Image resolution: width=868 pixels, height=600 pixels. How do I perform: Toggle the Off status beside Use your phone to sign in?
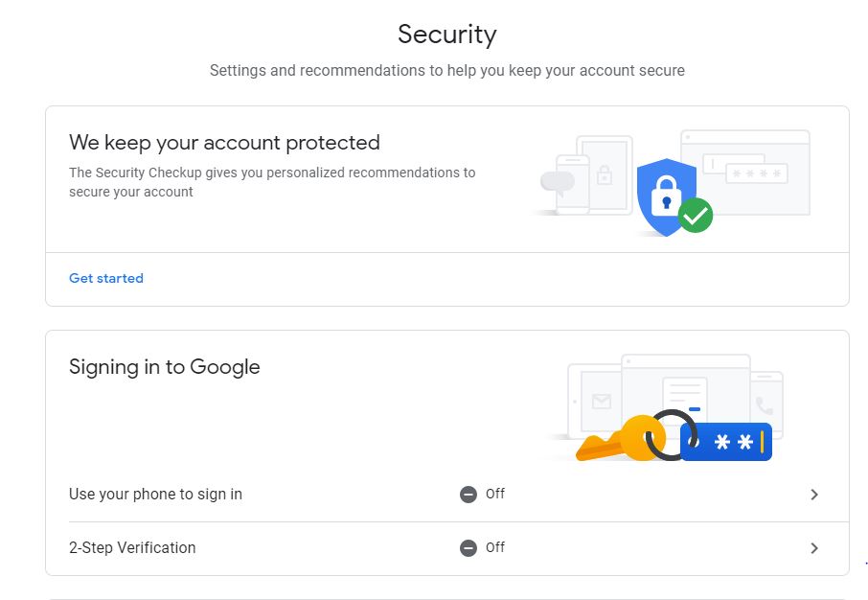pyautogui.click(x=468, y=494)
